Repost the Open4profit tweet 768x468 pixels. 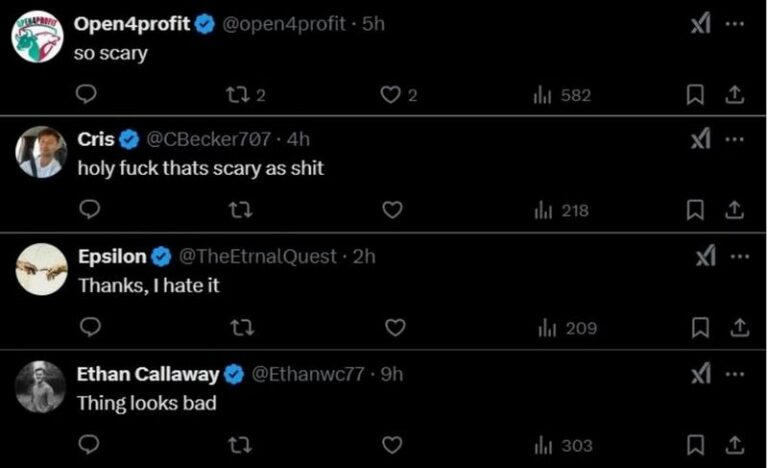click(x=237, y=95)
